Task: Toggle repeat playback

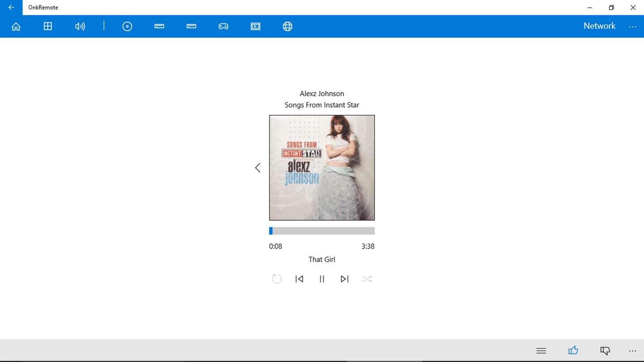Action: pos(277,279)
